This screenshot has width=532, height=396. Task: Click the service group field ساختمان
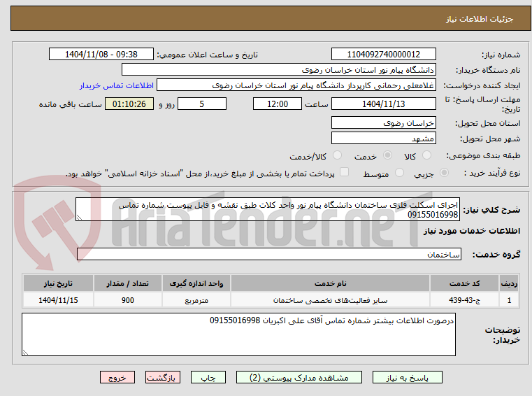(269, 255)
